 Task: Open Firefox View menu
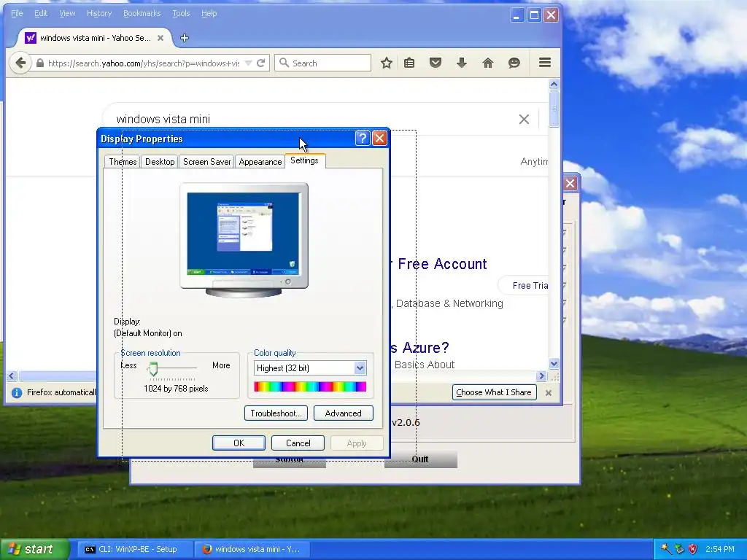(x=67, y=13)
